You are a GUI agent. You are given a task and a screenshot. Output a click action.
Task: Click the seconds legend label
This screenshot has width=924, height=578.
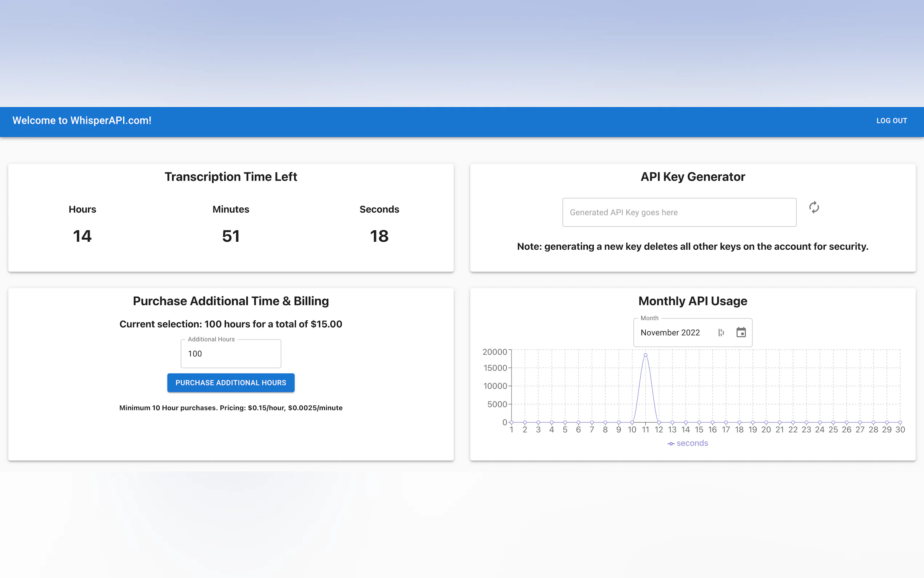692,443
